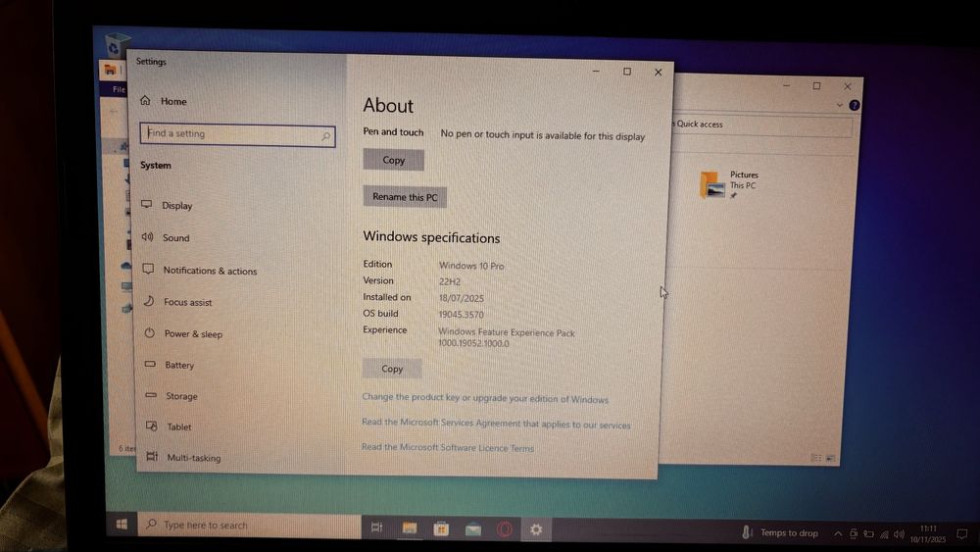The image size is (980, 552).
Task: Select the Windows 10 Pro edition text
Action: [x=471, y=266]
